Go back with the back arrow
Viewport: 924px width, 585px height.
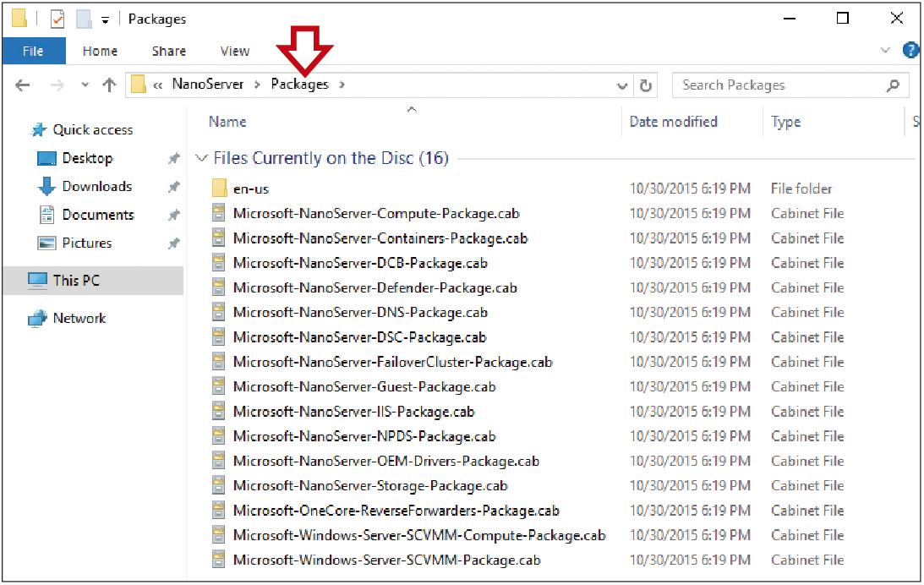22,85
